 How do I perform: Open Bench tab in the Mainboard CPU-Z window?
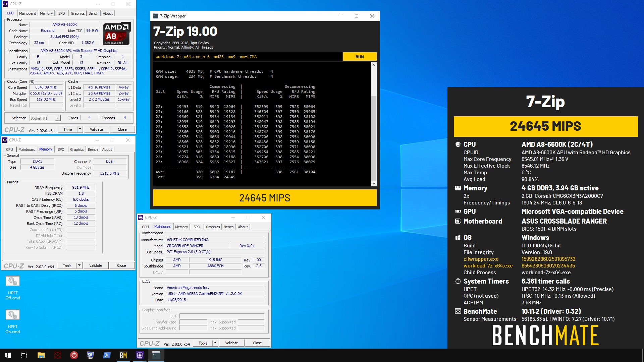point(229,227)
